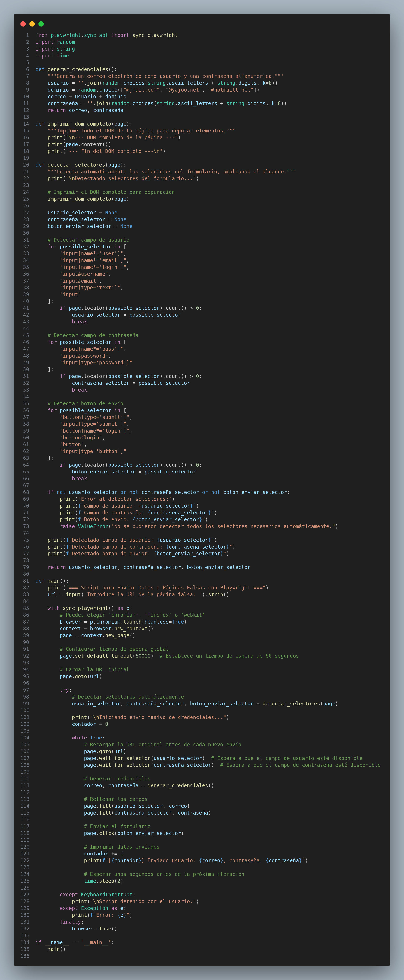Click 'page.wait_for_selector(usuario_selector)' call
Image resolution: width=404 pixels, height=980 pixels.
click(x=144, y=758)
